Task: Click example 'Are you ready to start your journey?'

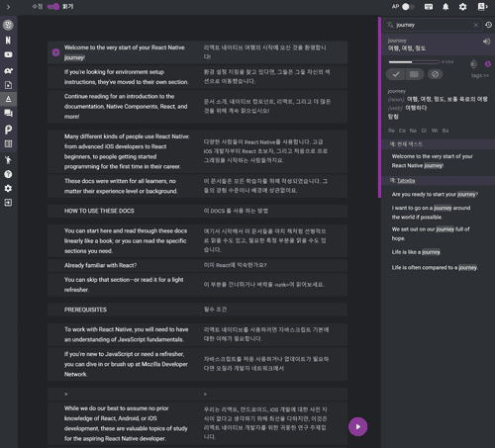Action: [435, 195]
